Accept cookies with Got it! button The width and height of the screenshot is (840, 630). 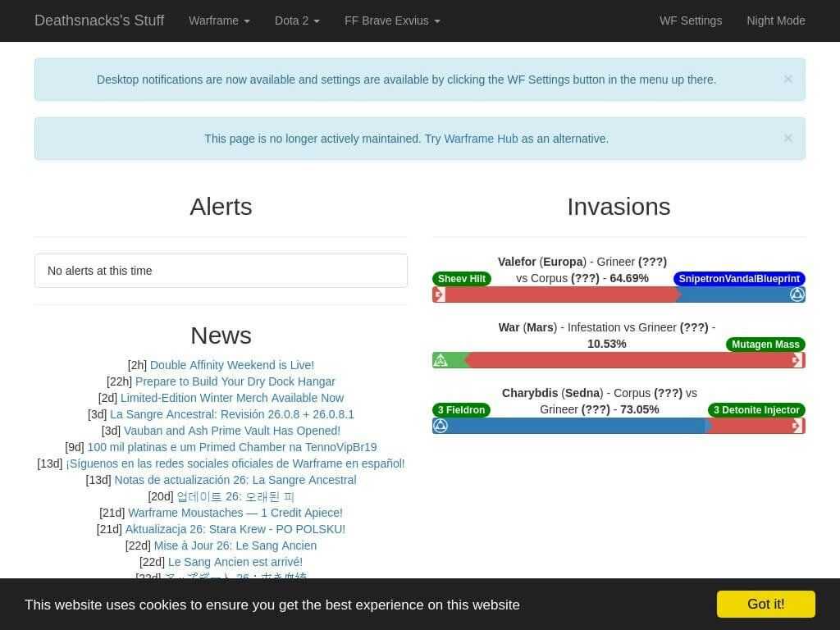tap(766, 604)
